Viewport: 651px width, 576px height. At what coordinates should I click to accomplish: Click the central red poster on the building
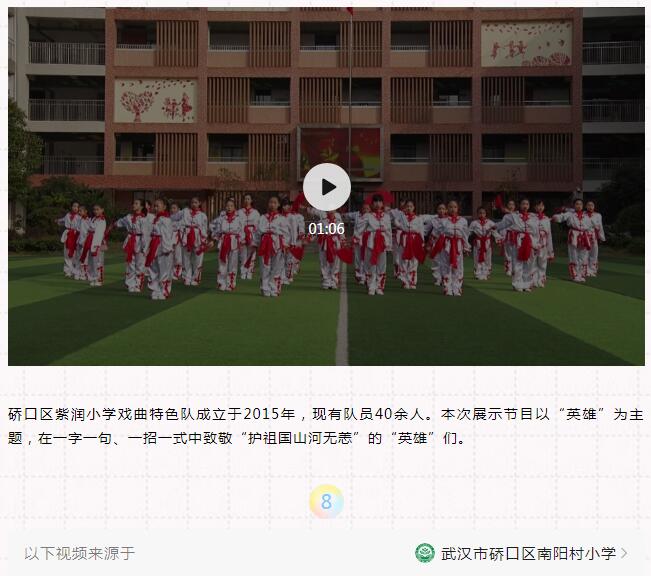pyautogui.click(x=340, y=153)
